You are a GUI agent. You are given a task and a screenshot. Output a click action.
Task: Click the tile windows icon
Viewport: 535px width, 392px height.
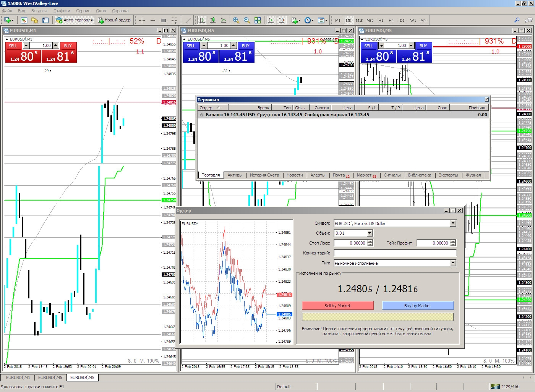tap(258, 20)
